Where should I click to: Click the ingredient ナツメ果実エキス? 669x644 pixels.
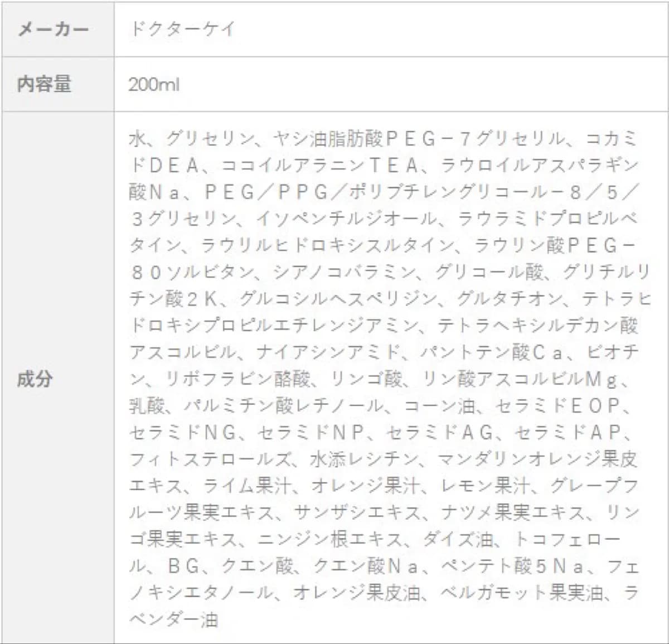pos(512,513)
